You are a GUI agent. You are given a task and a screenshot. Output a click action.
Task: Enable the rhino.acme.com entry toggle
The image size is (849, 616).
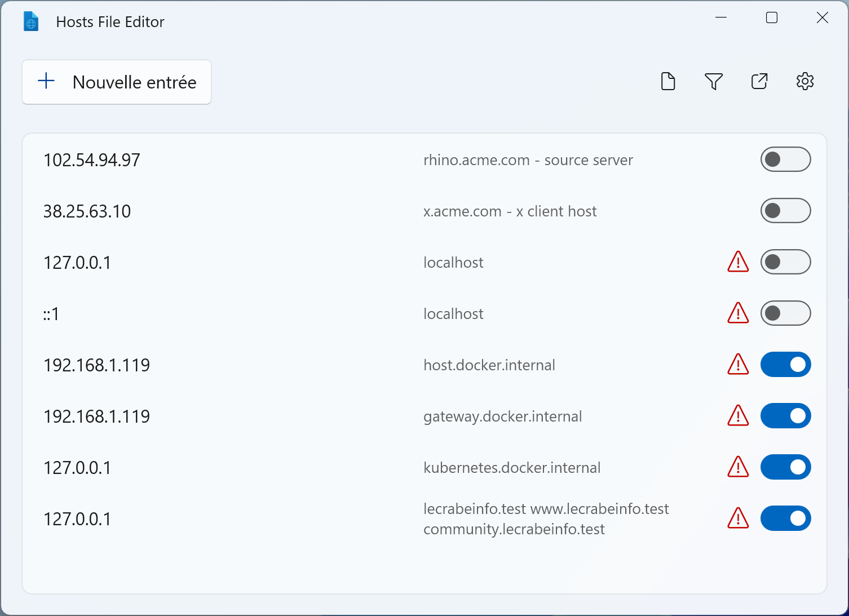(x=785, y=159)
